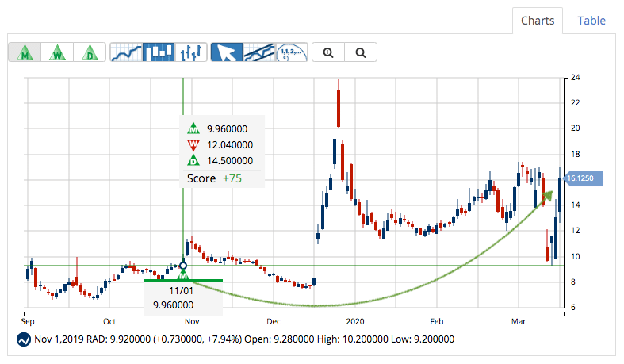Zoom out of the chart

[x=361, y=52]
